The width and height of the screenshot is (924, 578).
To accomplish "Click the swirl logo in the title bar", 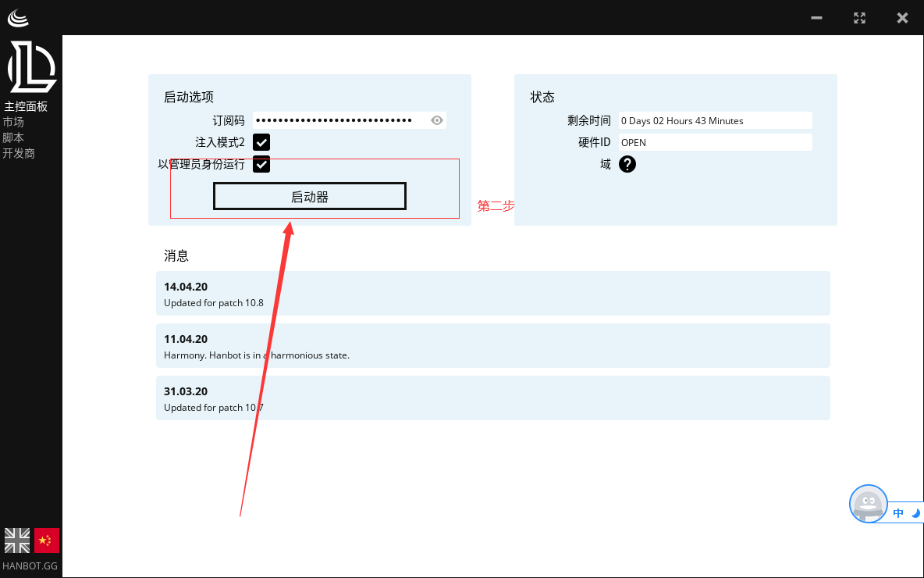I will [18, 18].
